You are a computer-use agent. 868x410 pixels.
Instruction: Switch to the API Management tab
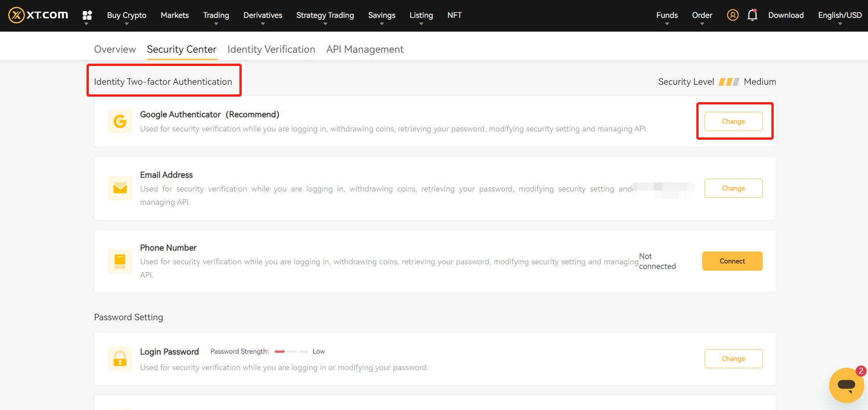click(365, 49)
